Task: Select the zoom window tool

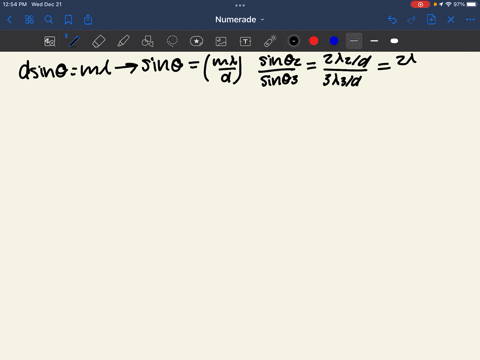Action: (x=50, y=41)
